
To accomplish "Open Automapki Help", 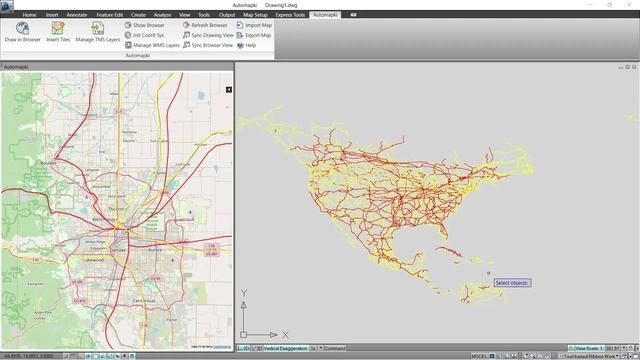I will pyautogui.click(x=247, y=45).
